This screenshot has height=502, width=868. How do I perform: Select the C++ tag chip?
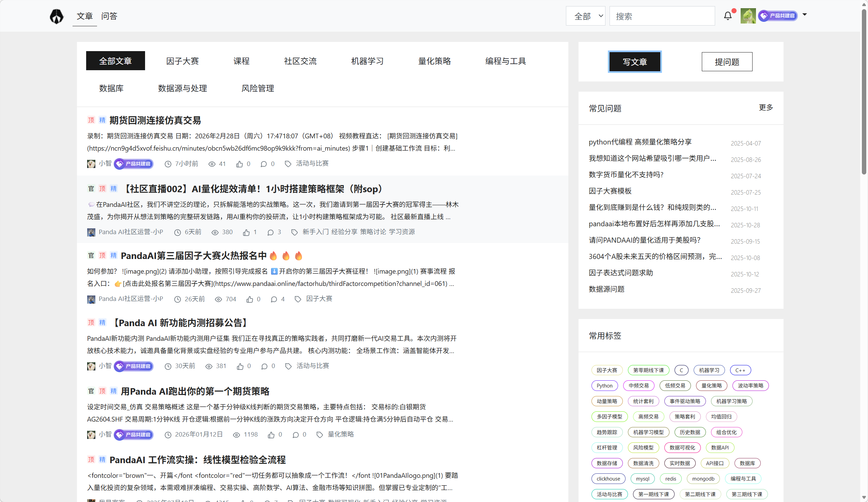coord(740,370)
